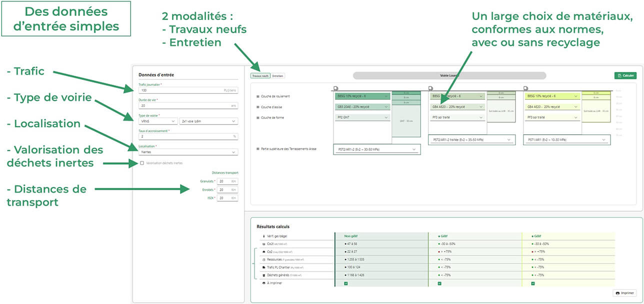Click the Co2 value 22 à 27

(351, 252)
